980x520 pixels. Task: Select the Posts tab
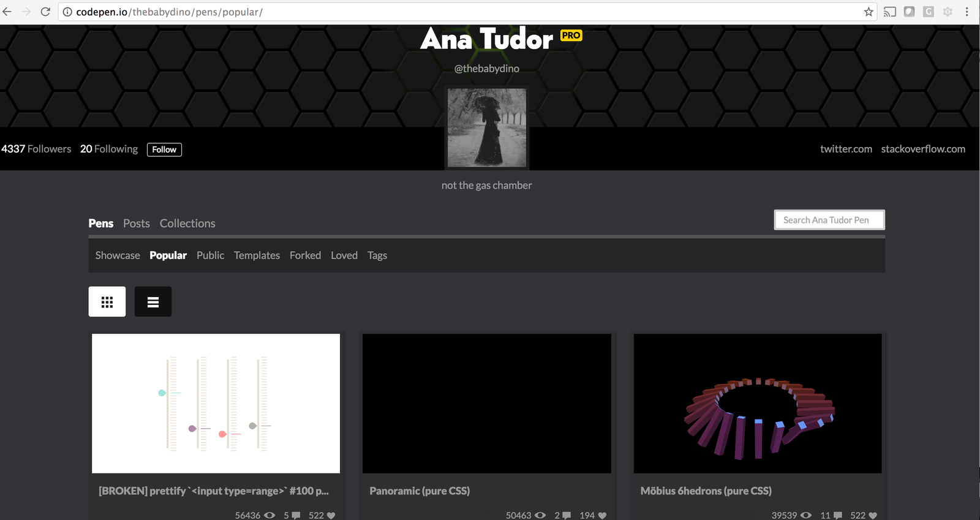pos(137,224)
